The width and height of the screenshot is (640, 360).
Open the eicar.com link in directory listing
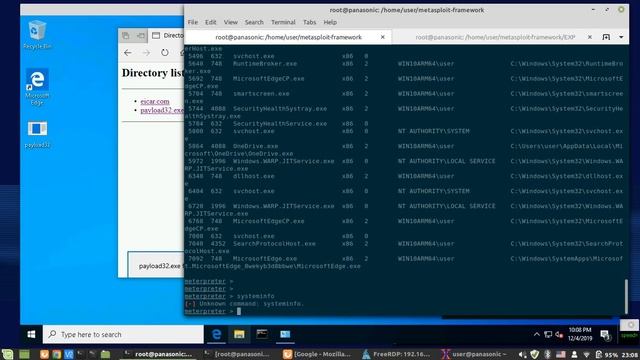155,101
